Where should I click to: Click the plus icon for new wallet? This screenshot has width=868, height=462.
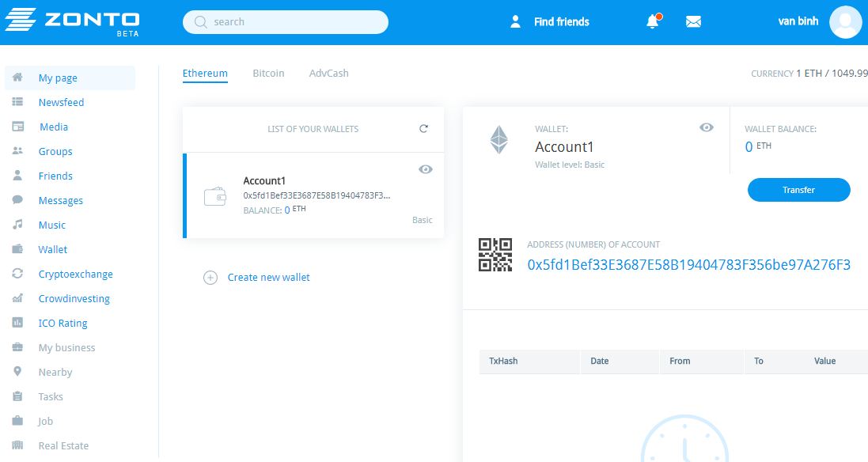tap(210, 277)
